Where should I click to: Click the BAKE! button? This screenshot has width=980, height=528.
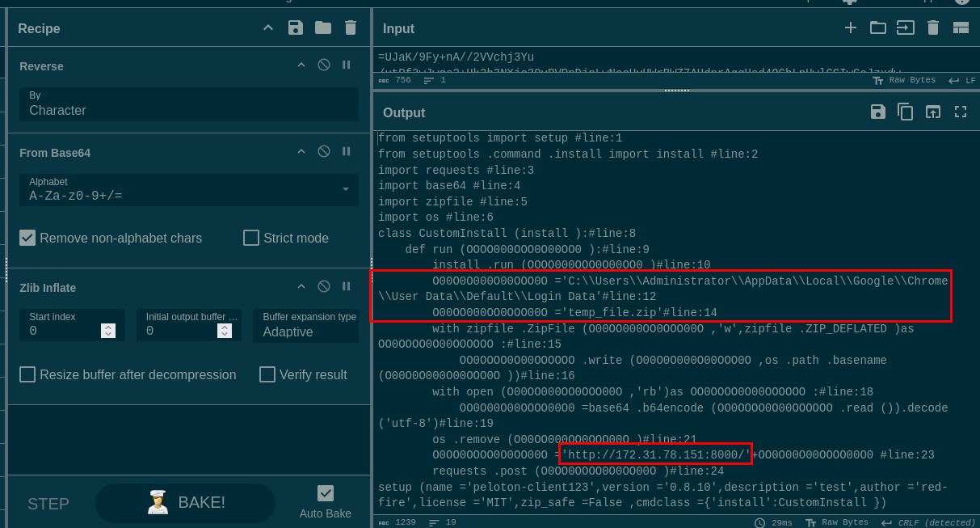(185, 503)
